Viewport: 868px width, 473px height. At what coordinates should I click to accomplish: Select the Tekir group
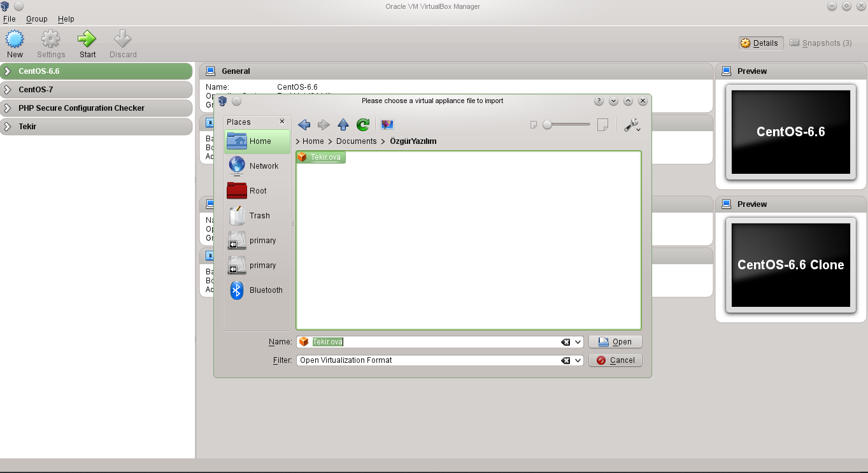pos(96,127)
